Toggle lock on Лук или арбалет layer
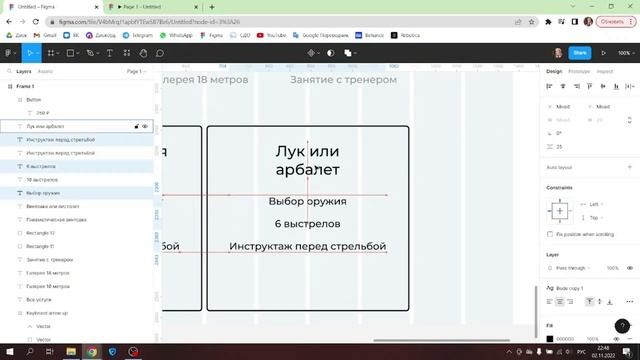Viewport: 640px width, 360px height. 136,127
